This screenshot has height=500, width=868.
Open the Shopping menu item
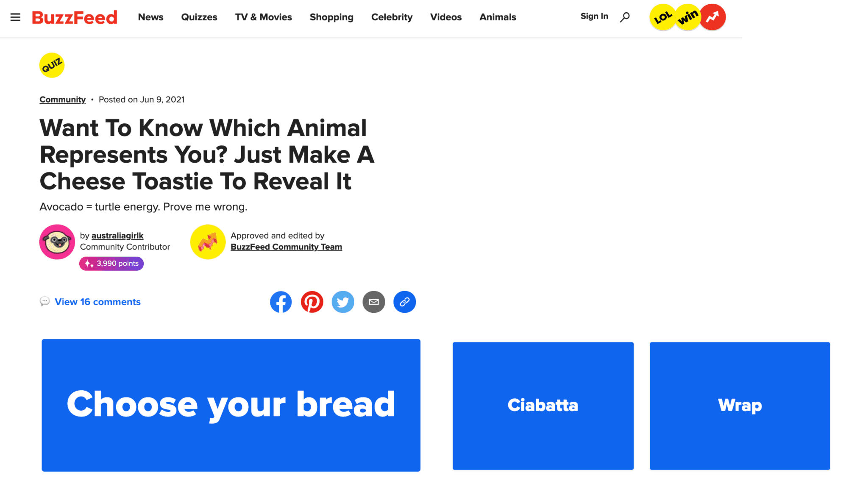[x=331, y=17]
